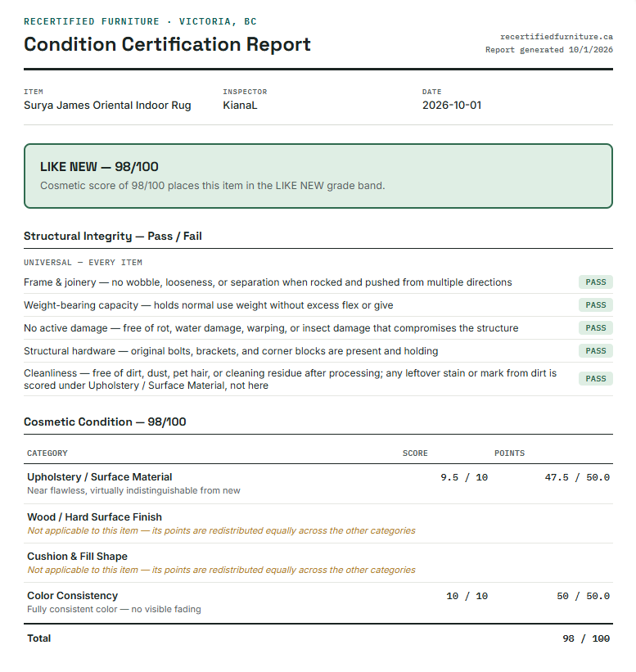This screenshot has height=672, width=636.
Task: Click the Color Consistency category row
Action: [318, 602]
